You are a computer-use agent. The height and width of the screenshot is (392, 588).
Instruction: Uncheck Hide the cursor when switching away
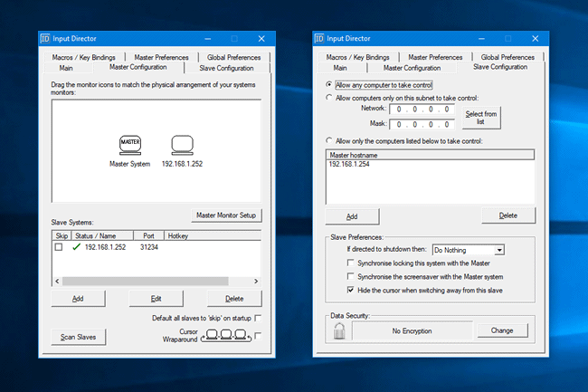pyautogui.click(x=351, y=290)
